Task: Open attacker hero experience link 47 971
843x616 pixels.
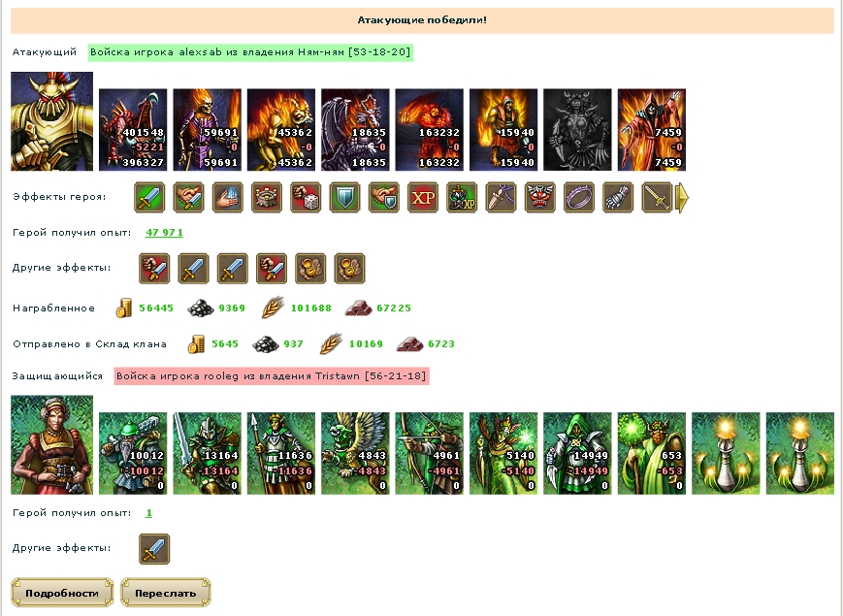Action: point(165,232)
